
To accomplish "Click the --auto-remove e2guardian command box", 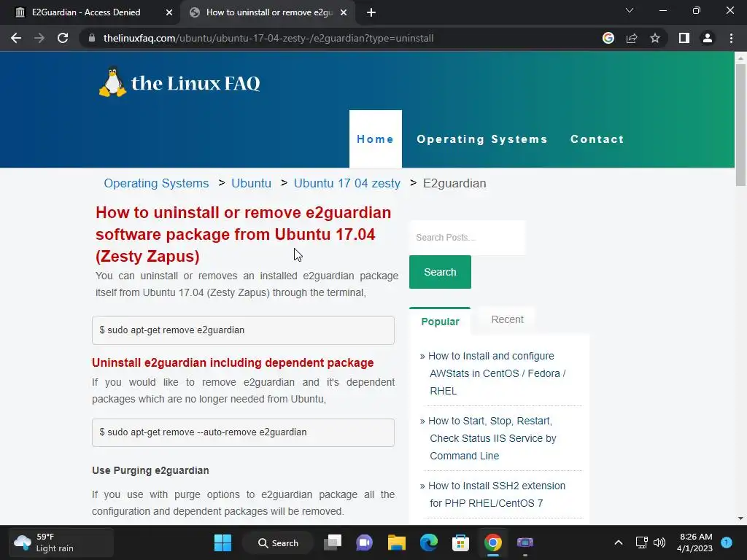I will coord(243,432).
